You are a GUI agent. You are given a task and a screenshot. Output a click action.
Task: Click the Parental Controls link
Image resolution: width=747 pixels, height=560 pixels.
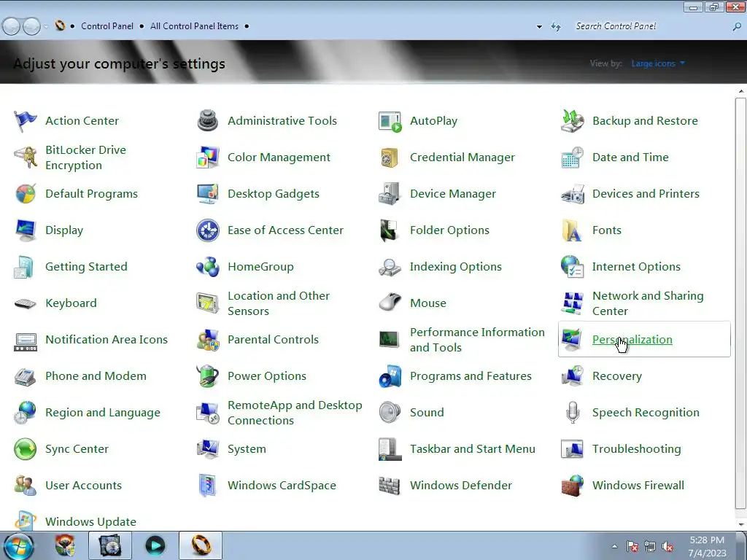[273, 340]
